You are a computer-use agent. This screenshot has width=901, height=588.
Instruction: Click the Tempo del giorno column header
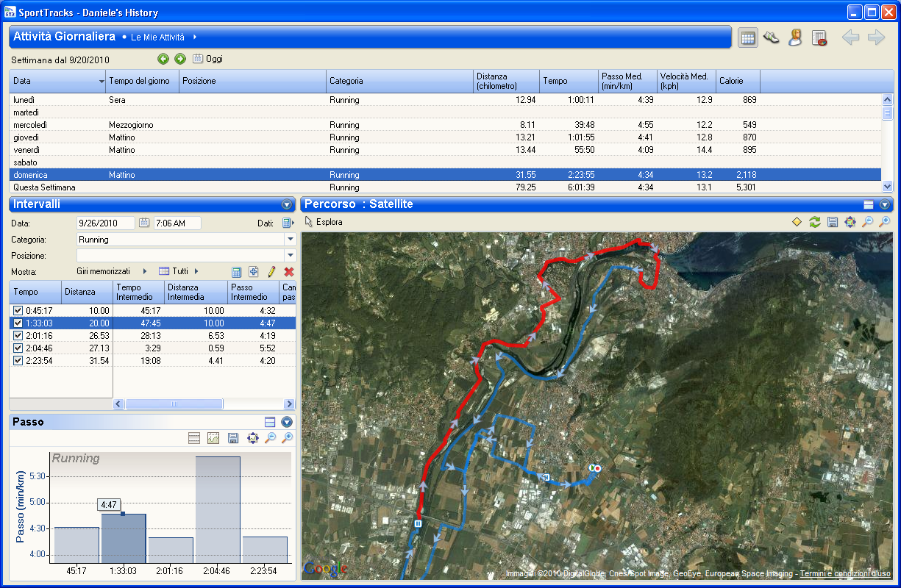coord(143,81)
